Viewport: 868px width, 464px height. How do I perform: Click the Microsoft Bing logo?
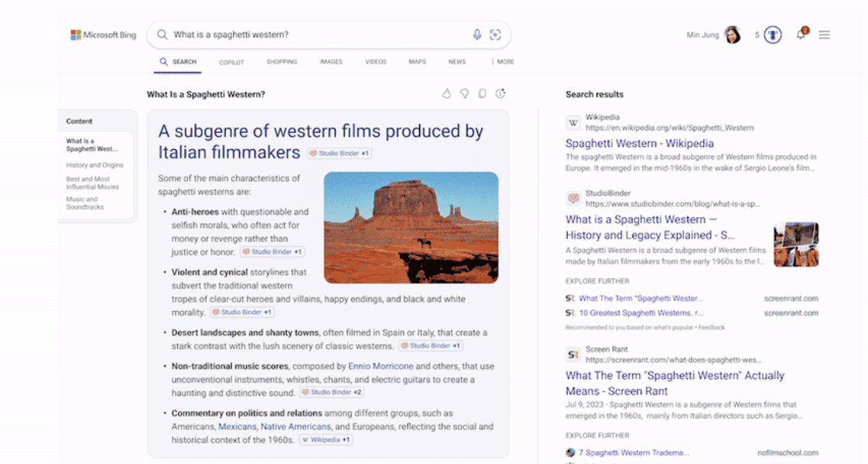102,35
